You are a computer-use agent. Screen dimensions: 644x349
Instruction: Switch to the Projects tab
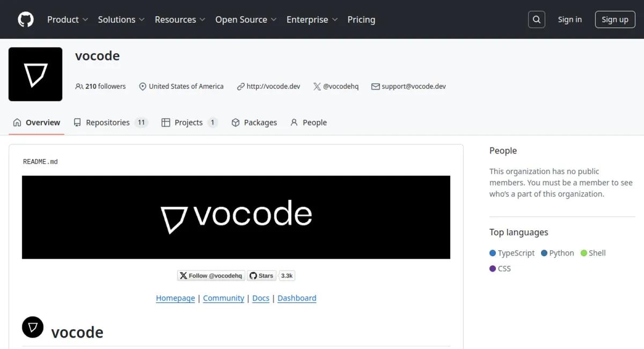pyautogui.click(x=189, y=122)
